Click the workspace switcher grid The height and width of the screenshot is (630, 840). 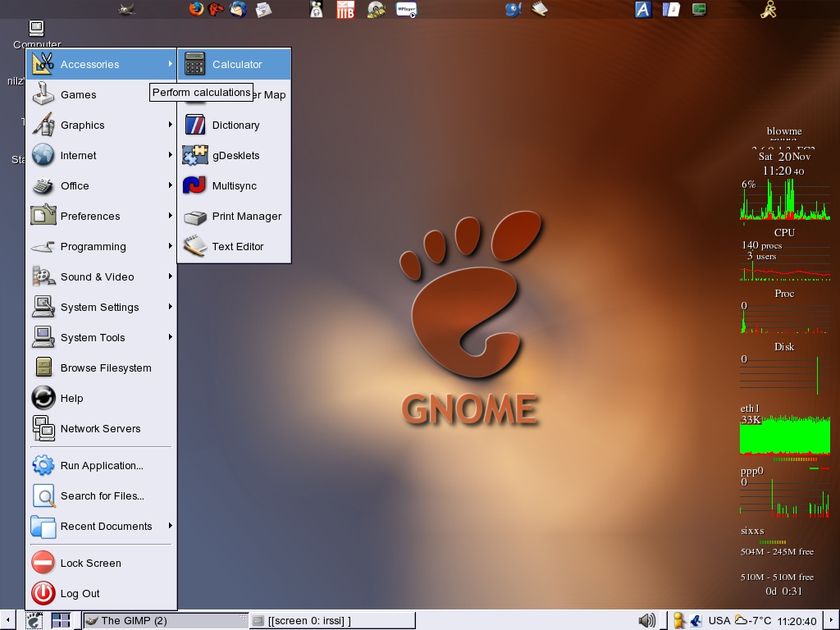coord(61,620)
